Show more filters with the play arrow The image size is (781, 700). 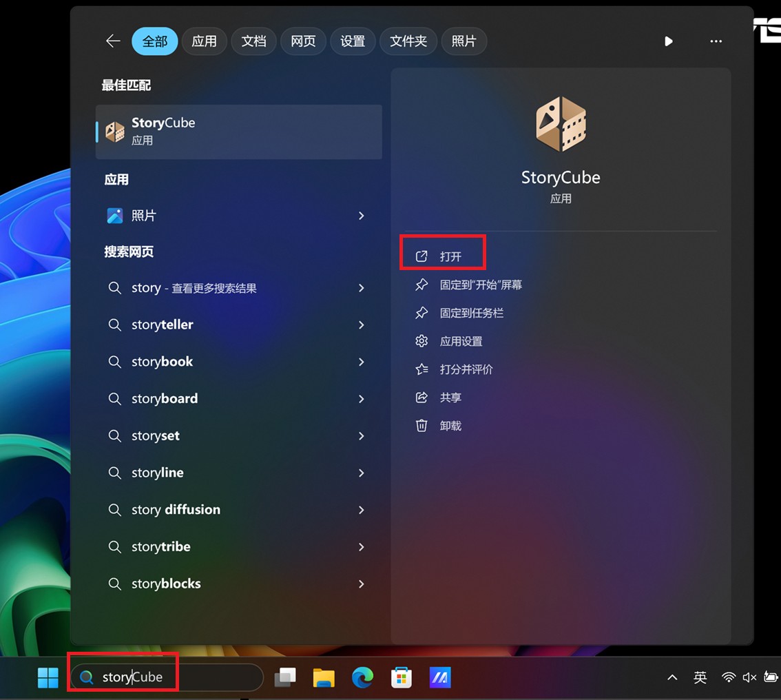click(x=669, y=41)
